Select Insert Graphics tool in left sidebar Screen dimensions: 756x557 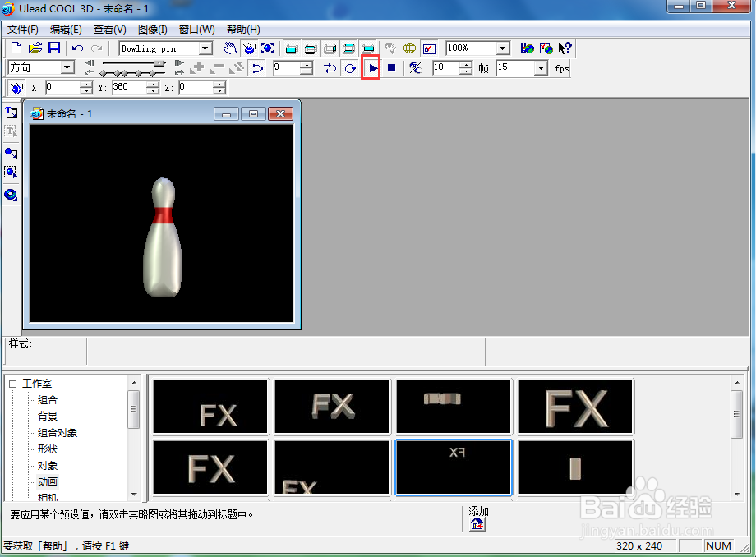(11, 154)
